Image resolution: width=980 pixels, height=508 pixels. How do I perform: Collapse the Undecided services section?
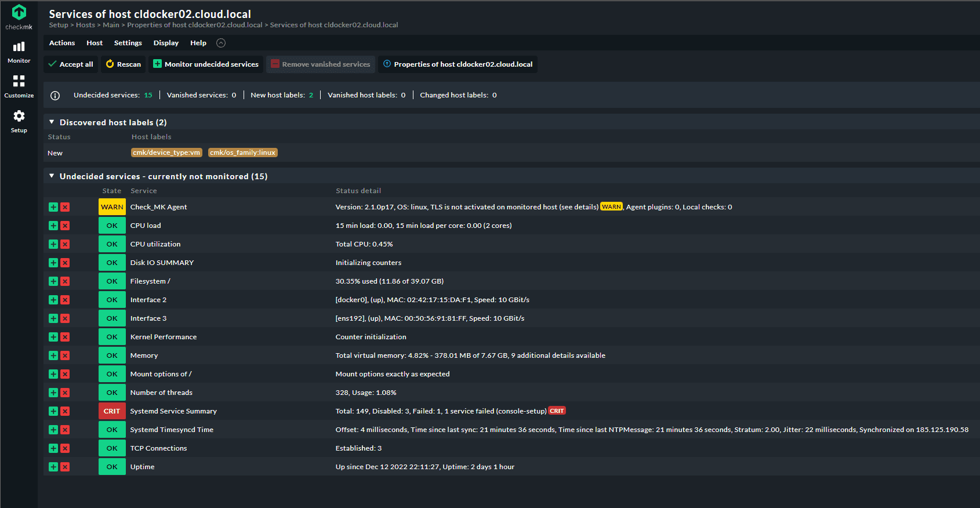[52, 176]
